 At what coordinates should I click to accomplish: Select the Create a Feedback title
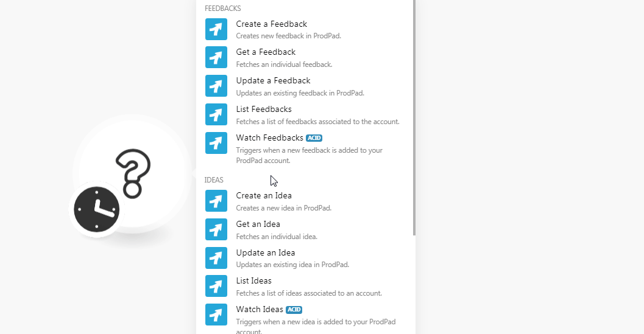[x=271, y=24]
